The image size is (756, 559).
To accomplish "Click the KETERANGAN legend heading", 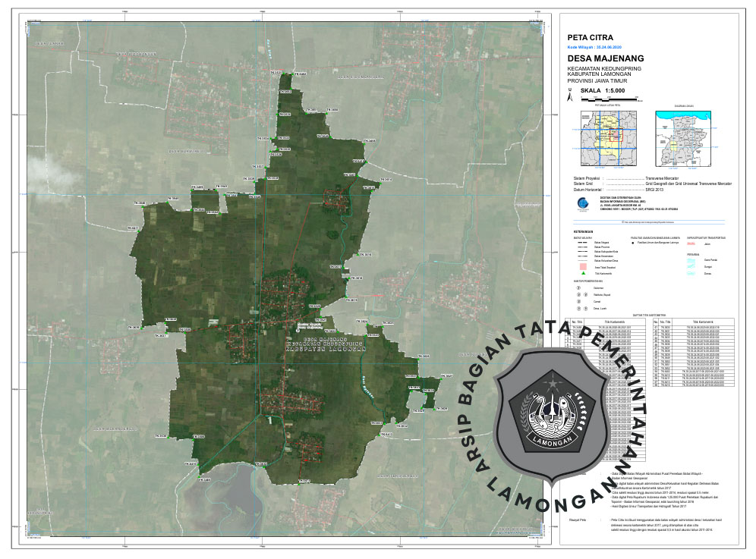I will point(581,232).
